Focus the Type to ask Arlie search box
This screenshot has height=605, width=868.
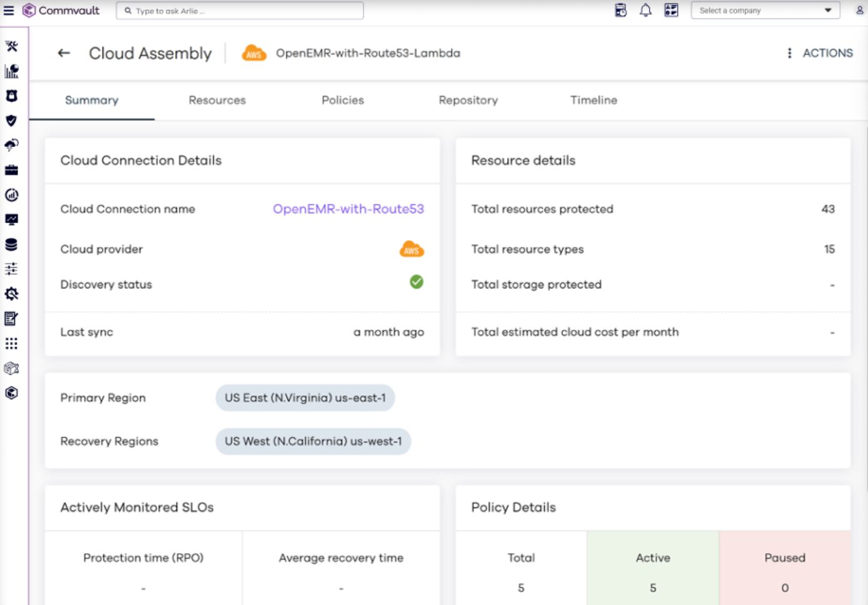click(x=240, y=11)
